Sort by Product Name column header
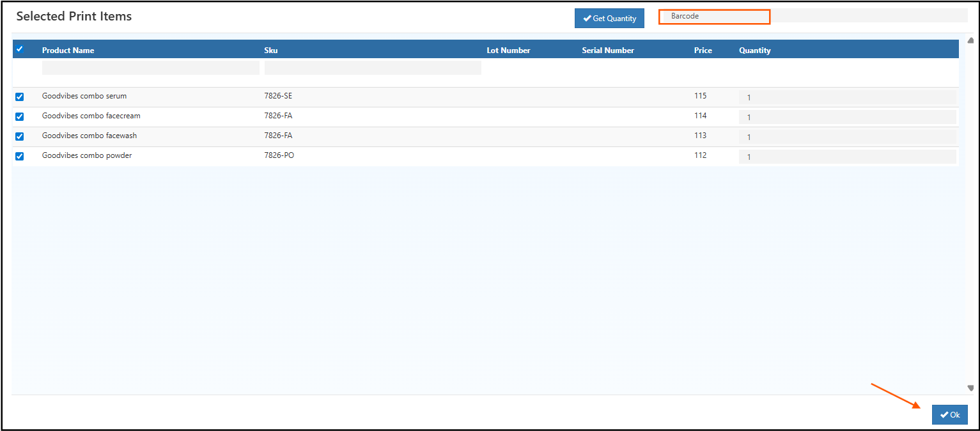This screenshot has width=980, height=431. 68,51
